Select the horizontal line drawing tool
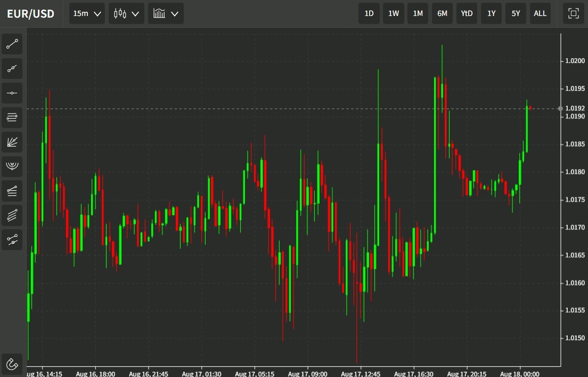The image size is (588, 377). tap(12, 93)
